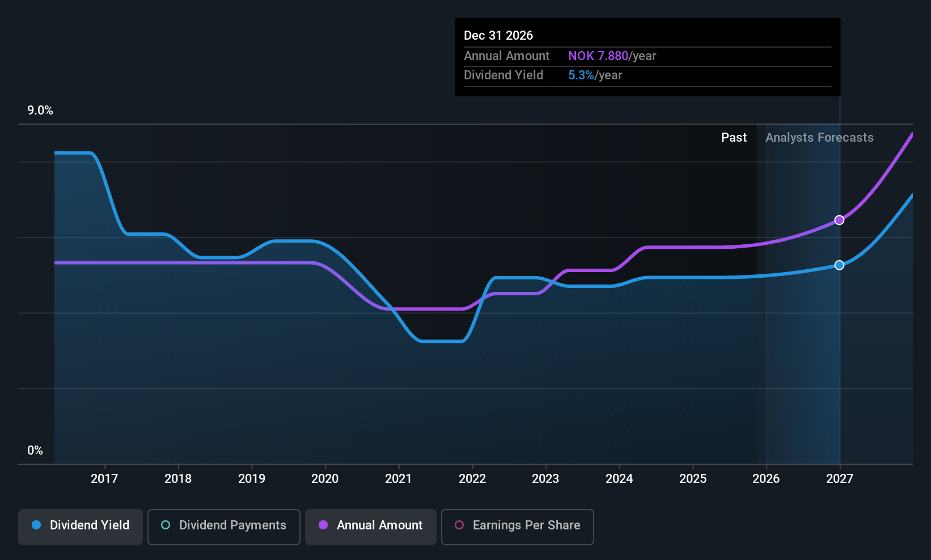Click the Past section label

pyautogui.click(x=734, y=138)
